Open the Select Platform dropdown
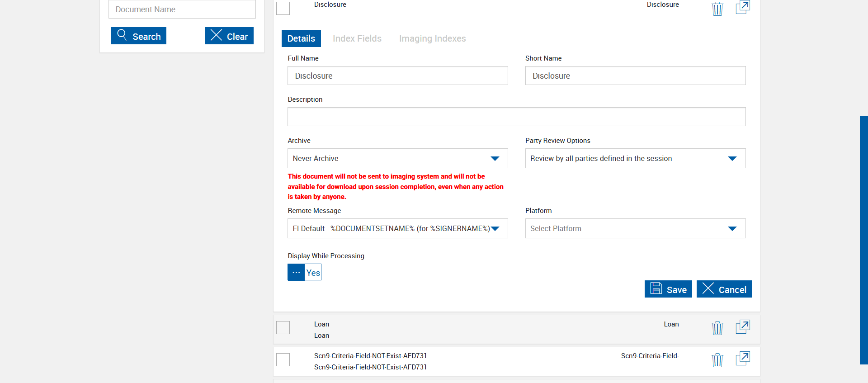This screenshot has height=383, width=868. click(635, 228)
